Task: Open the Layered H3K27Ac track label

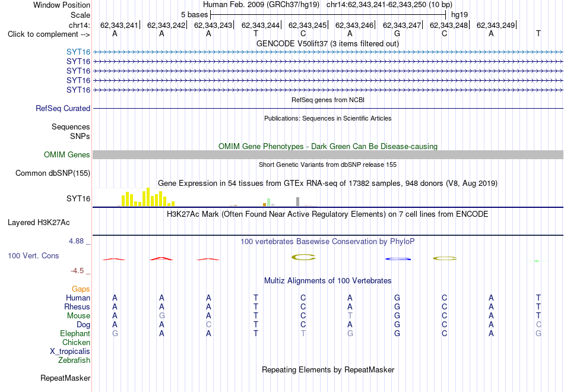Action: pyautogui.click(x=39, y=223)
